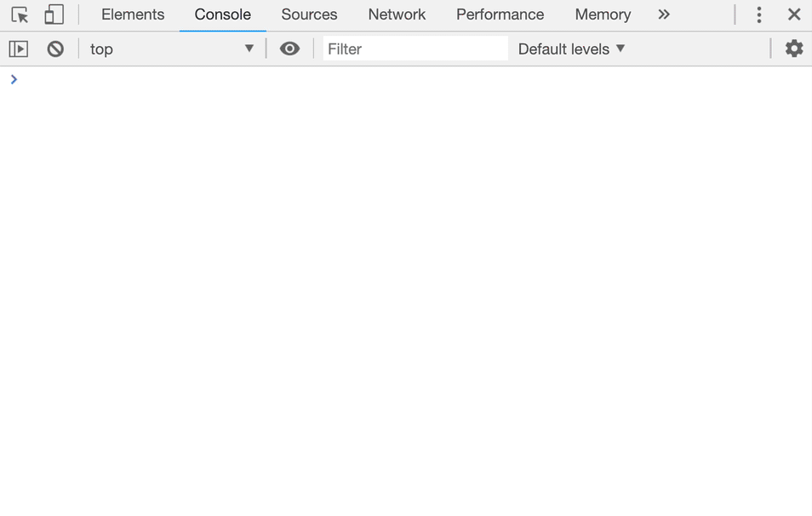Switch to the Elements panel
The height and width of the screenshot is (516, 812).
tap(132, 14)
